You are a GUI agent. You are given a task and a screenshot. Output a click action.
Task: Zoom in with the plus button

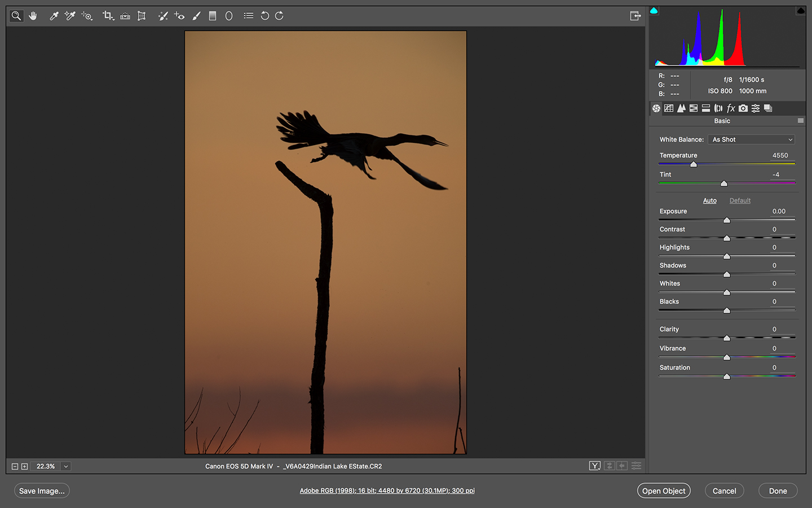click(x=24, y=466)
